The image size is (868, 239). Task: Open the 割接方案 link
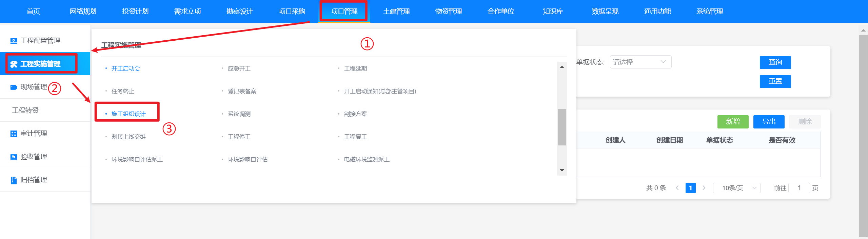[x=355, y=114]
